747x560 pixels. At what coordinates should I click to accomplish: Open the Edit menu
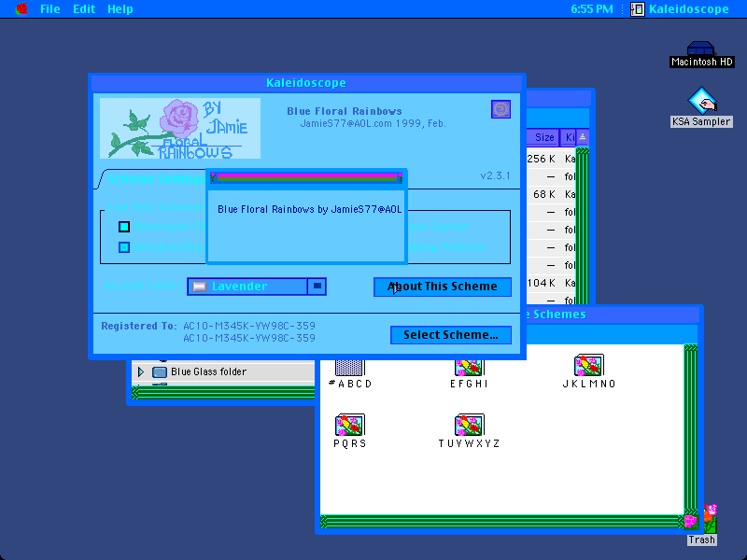84,8
